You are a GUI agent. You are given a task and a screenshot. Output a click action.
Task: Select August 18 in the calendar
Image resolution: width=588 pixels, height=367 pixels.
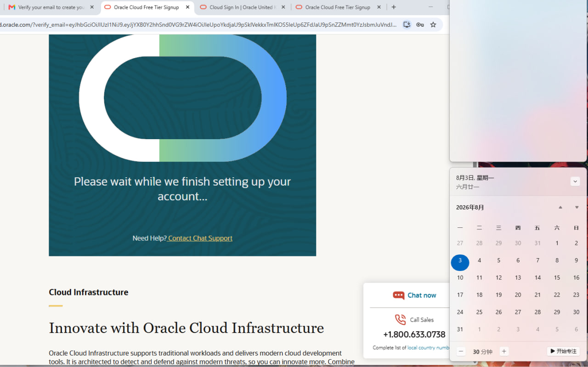pos(479,295)
